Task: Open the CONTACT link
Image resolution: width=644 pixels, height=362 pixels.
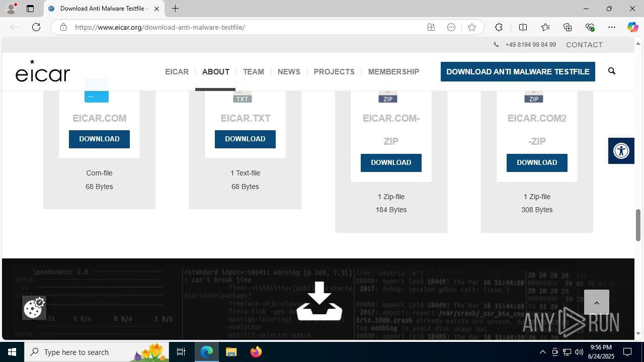Action: [584, 45]
